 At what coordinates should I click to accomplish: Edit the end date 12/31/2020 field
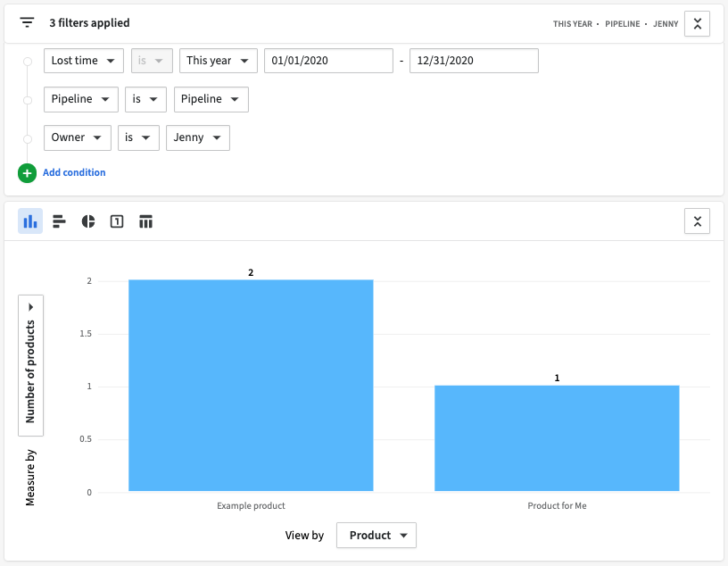(474, 61)
